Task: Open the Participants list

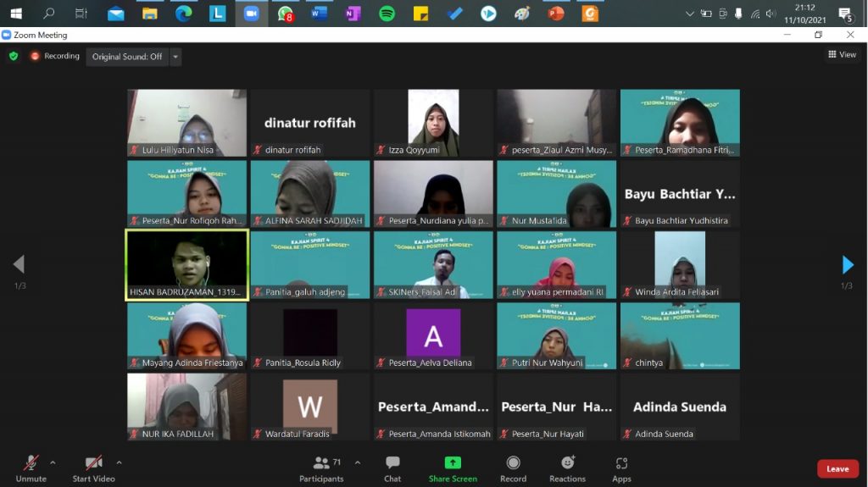Action: (321, 468)
